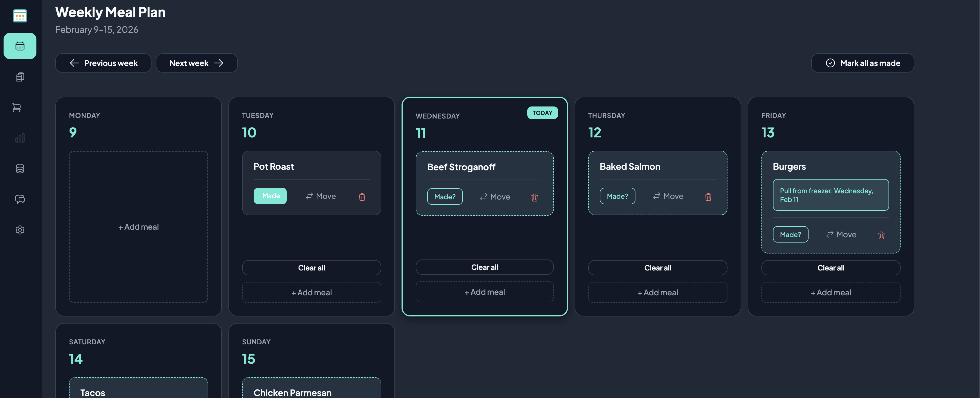Open the clipboard recipes sidebar icon

[20, 77]
